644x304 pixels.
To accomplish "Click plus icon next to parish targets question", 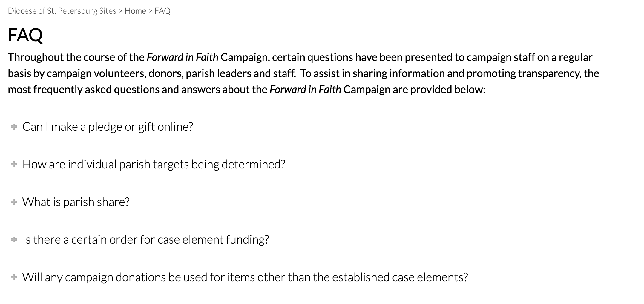I will click(13, 165).
